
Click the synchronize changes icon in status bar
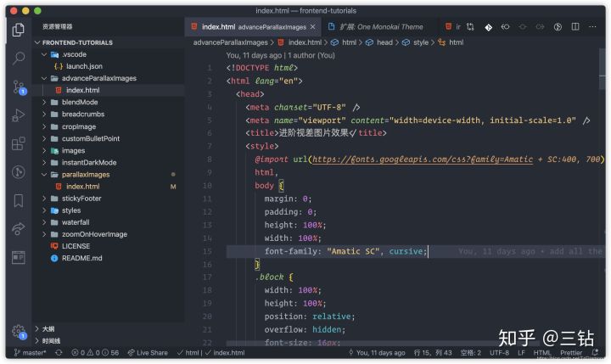(59, 353)
